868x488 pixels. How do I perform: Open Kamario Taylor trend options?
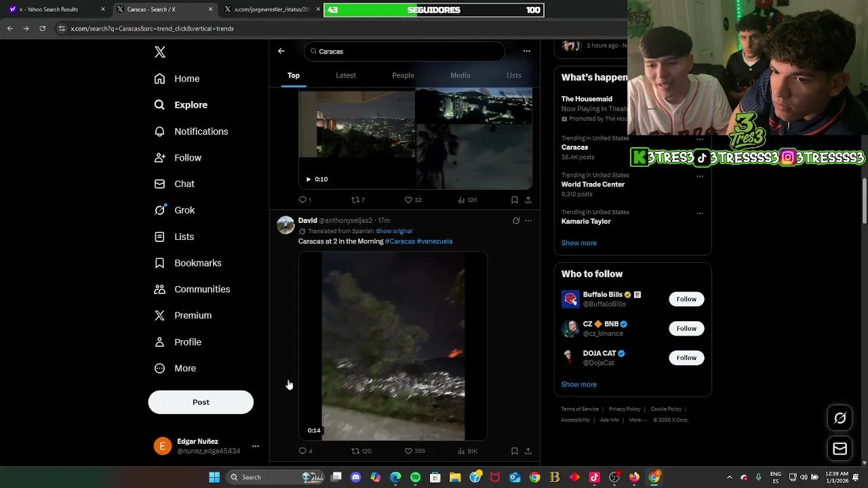(x=700, y=213)
